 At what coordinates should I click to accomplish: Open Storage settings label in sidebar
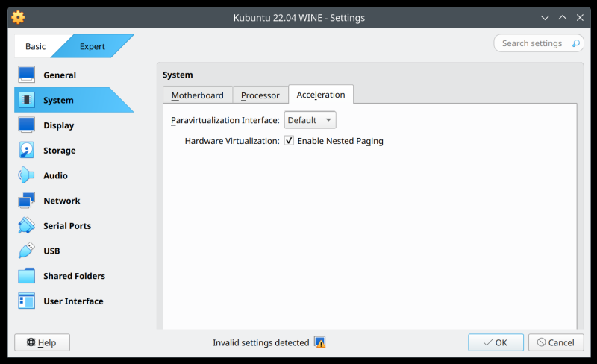[60, 151]
